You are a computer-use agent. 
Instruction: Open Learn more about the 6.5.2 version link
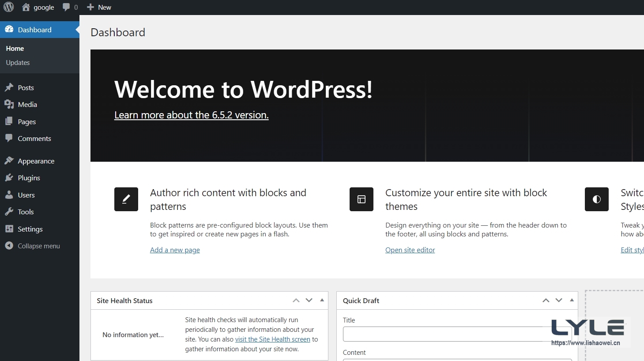pyautogui.click(x=191, y=115)
